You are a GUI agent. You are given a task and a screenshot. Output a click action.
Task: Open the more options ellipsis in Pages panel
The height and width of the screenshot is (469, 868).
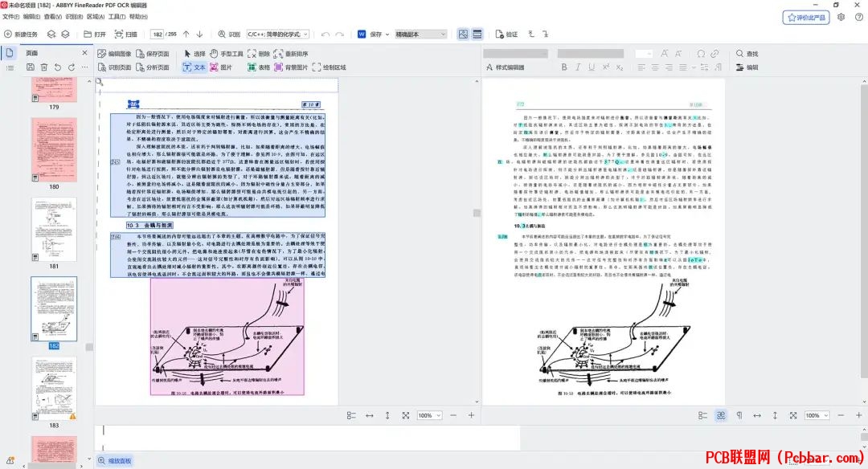coord(84,67)
